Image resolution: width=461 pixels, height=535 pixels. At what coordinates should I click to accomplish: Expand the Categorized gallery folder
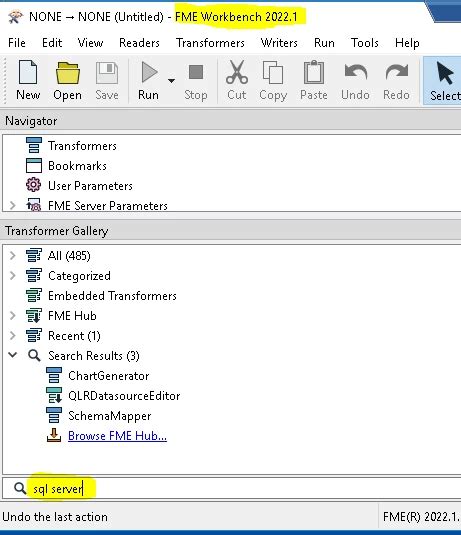tap(13, 275)
